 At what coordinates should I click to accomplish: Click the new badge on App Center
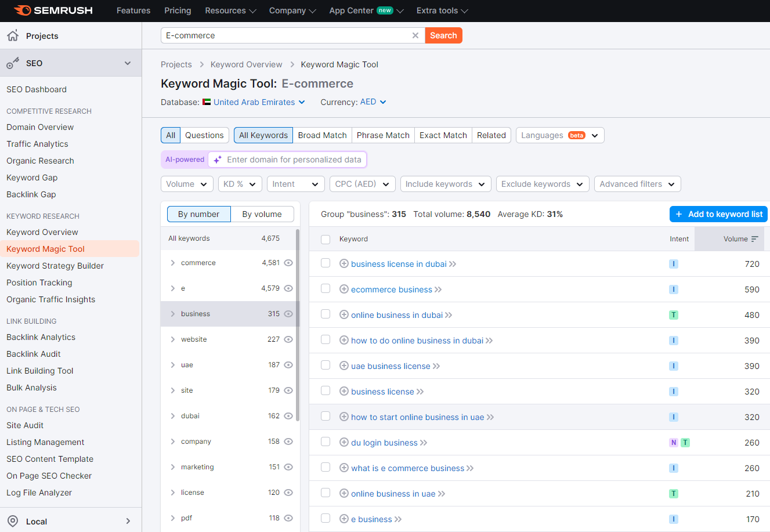click(x=385, y=10)
